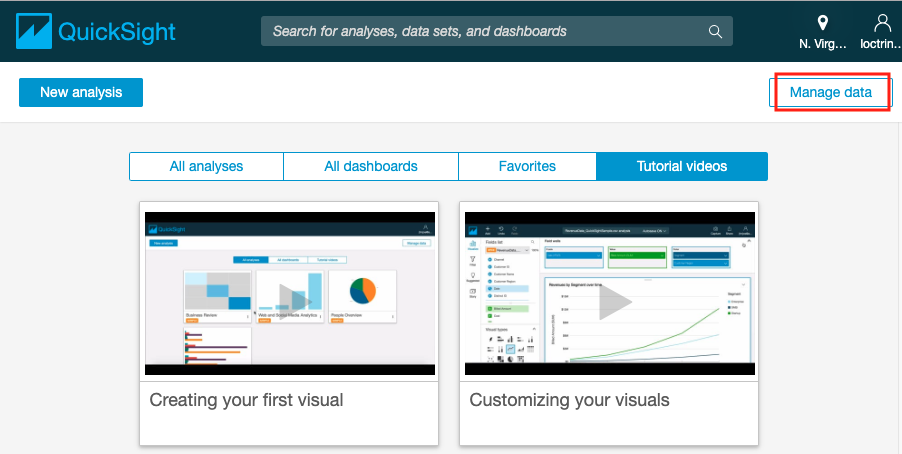
Task: Click the loctrin.. username label
Action: (880, 44)
